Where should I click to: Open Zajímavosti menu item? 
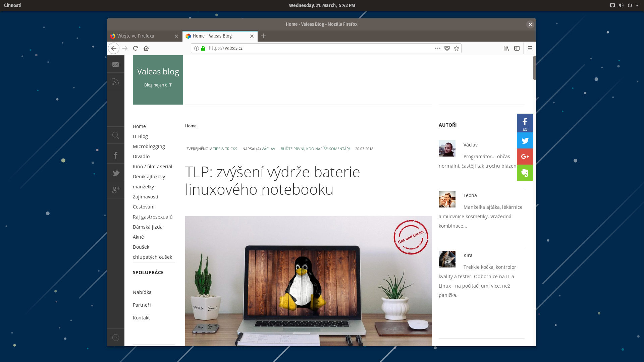point(146,197)
